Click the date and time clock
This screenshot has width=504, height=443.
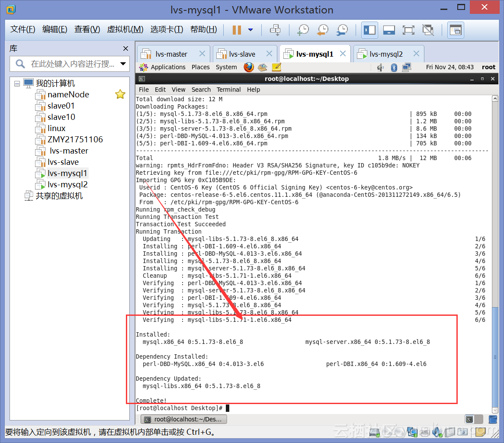449,67
